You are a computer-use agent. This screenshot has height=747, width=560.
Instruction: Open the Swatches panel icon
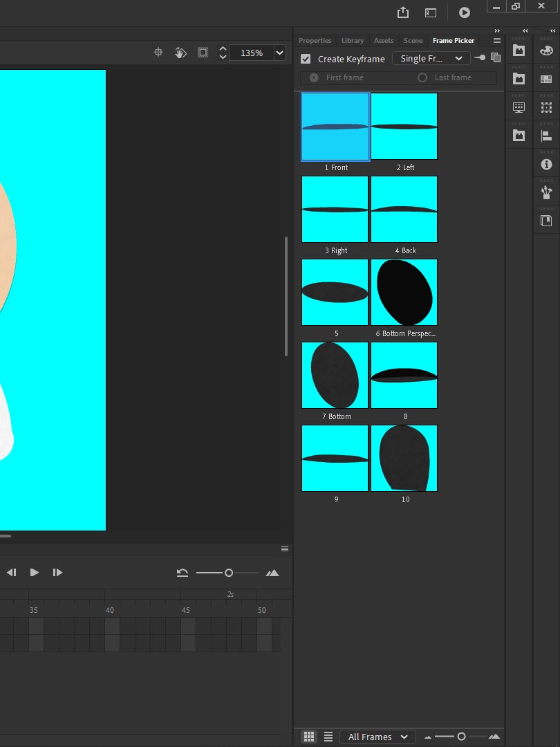pyautogui.click(x=546, y=79)
